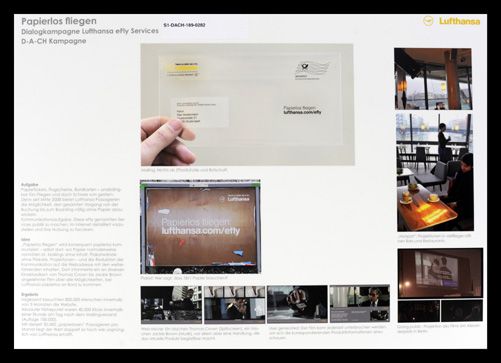The width and height of the screenshot is (501, 363).
Task: Select the film still showing a gloved fist
Action: tap(297, 304)
